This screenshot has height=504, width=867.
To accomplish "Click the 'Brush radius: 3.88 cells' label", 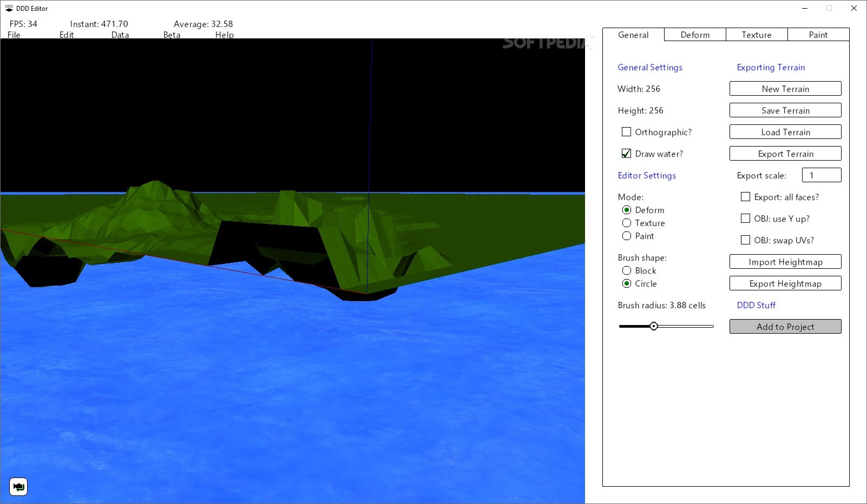I will coord(661,305).
